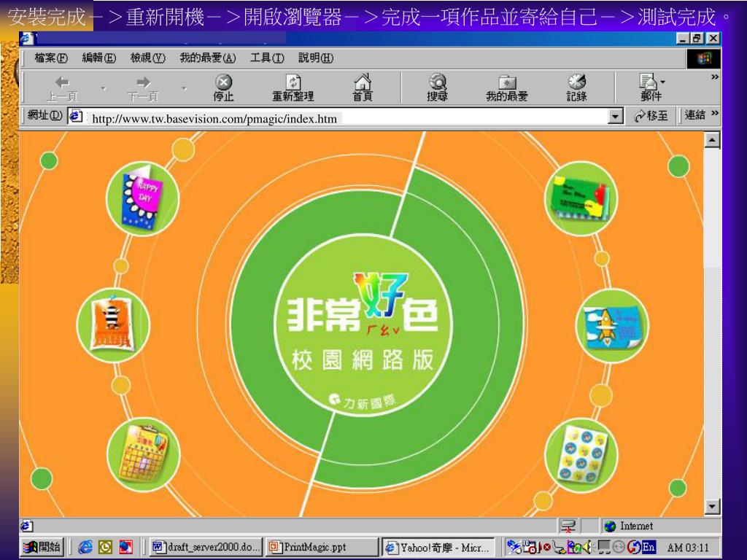Launch Internet Explorer from quick launch
Image resolution: width=747 pixels, height=560 pixels.
coord(85,547)
